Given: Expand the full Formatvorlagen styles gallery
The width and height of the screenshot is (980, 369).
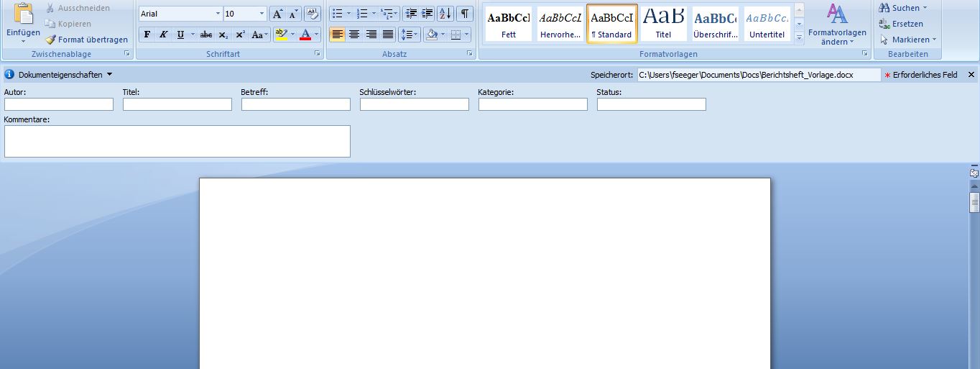Looking at the screenshot, I should pos(799,39).
